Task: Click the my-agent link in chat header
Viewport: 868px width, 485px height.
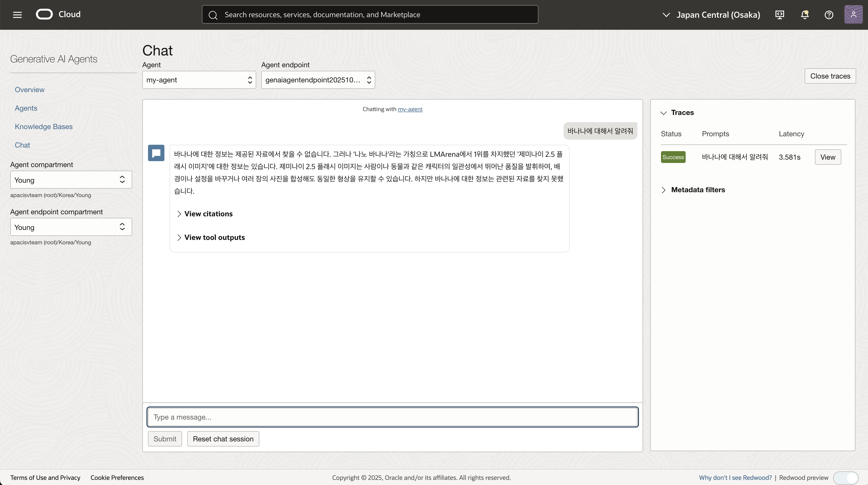Action: tap(410, 109)
